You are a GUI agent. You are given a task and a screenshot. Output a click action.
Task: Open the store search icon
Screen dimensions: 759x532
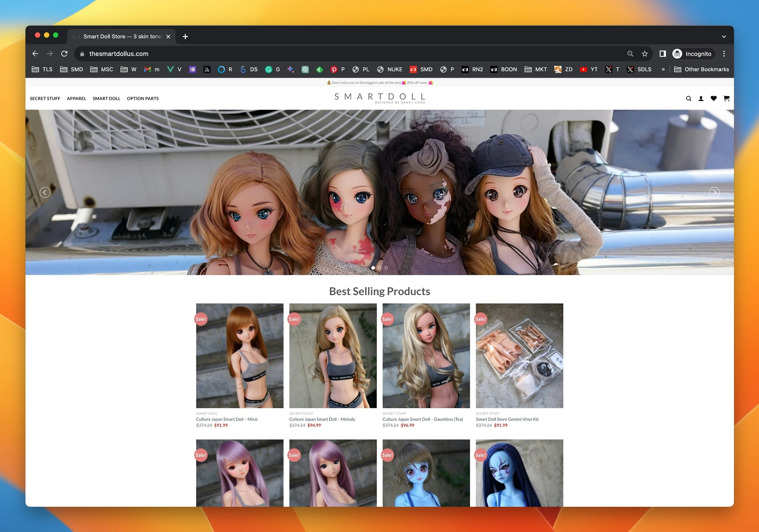(689, 98)
